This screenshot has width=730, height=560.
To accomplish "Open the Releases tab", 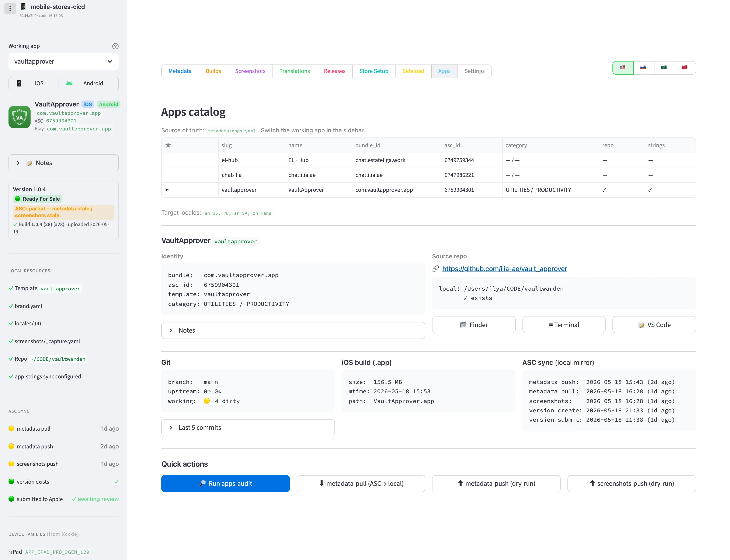I will tap(334, 71).
